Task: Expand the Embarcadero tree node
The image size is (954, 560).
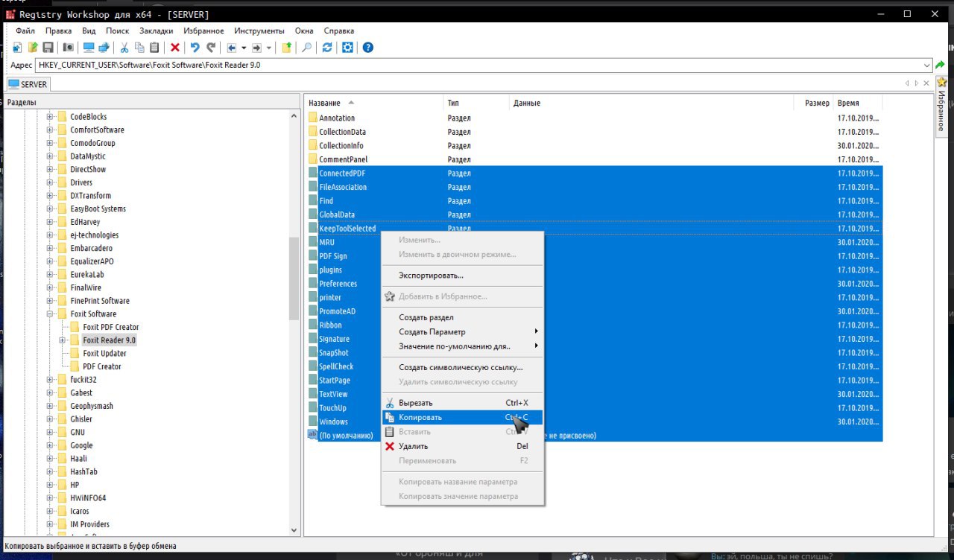Action: click(50, 248)
